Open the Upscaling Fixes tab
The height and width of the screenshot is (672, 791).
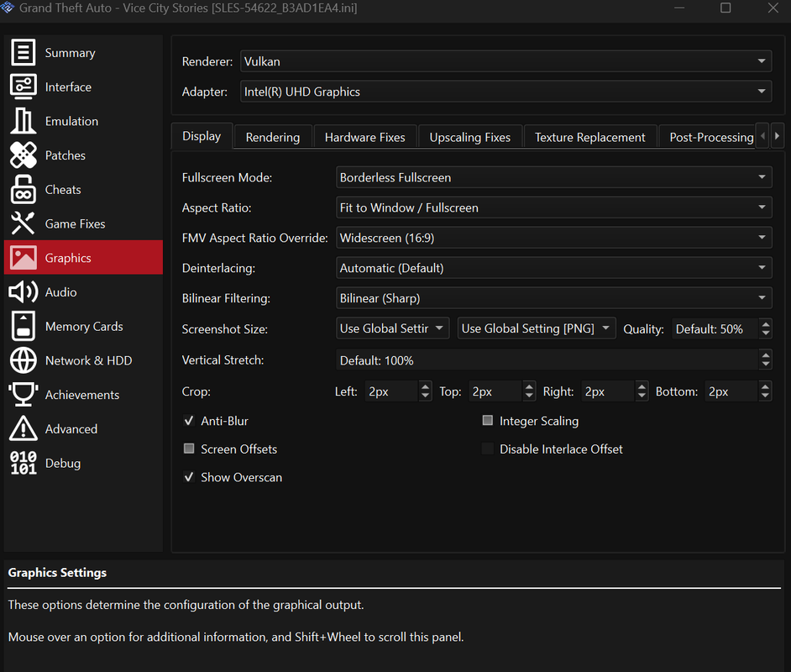pyautogui.click(x=470, y=137)
